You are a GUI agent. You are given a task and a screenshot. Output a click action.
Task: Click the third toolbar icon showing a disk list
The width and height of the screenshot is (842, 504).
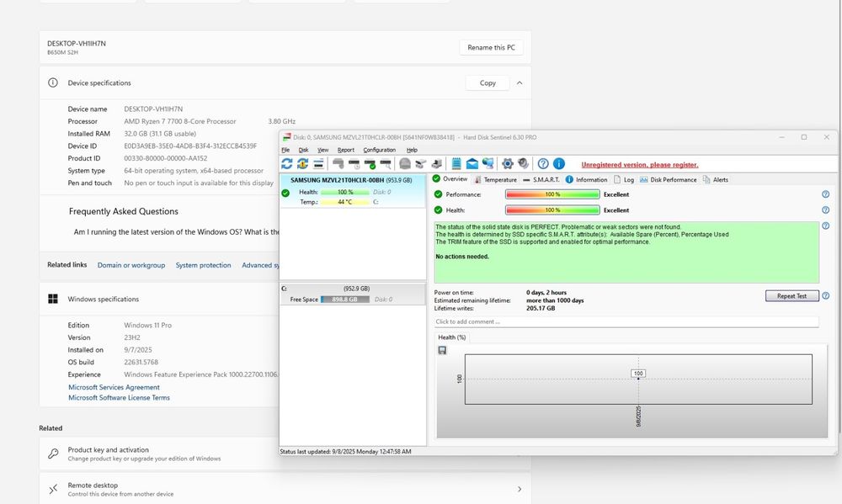tap(318, 164)
